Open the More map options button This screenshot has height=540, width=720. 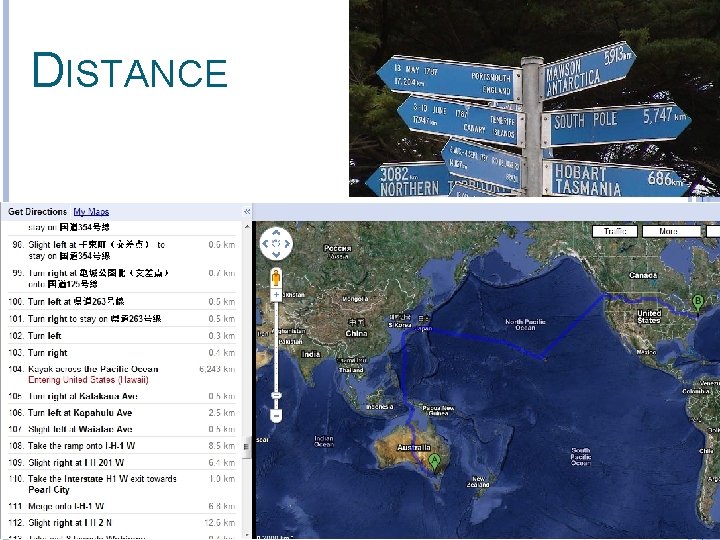click(671, 231)
